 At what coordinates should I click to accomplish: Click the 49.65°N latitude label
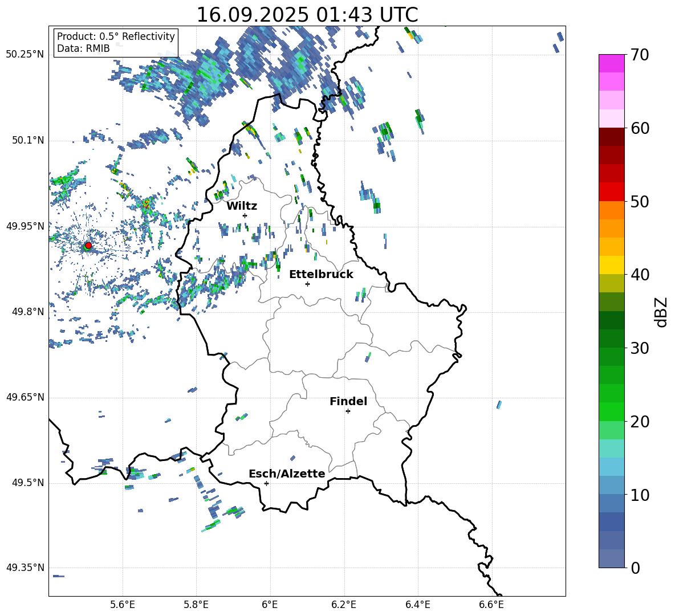(x=25, y=397)
